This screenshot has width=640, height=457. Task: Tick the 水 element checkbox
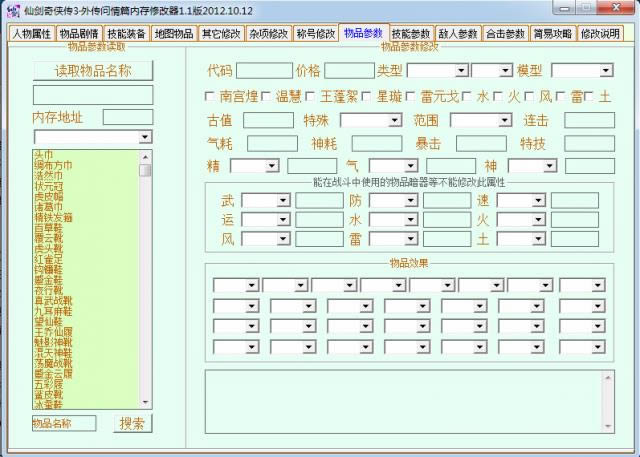(x=467, y=97)
